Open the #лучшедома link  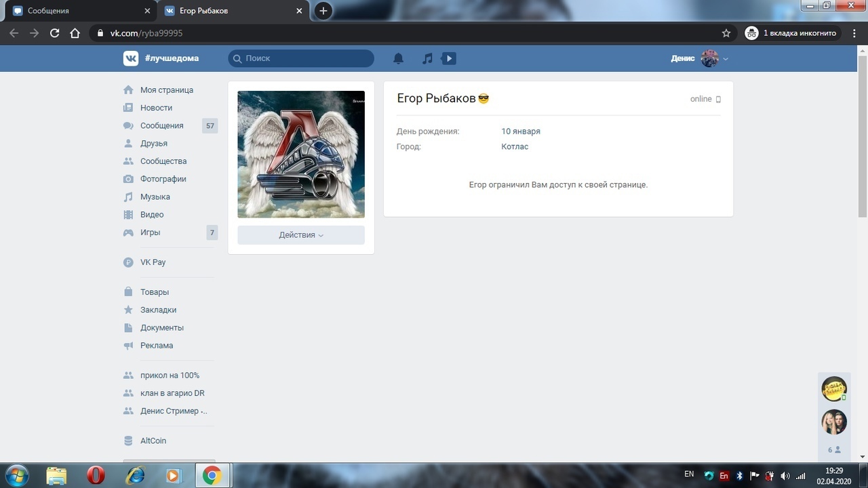(172, 58)
